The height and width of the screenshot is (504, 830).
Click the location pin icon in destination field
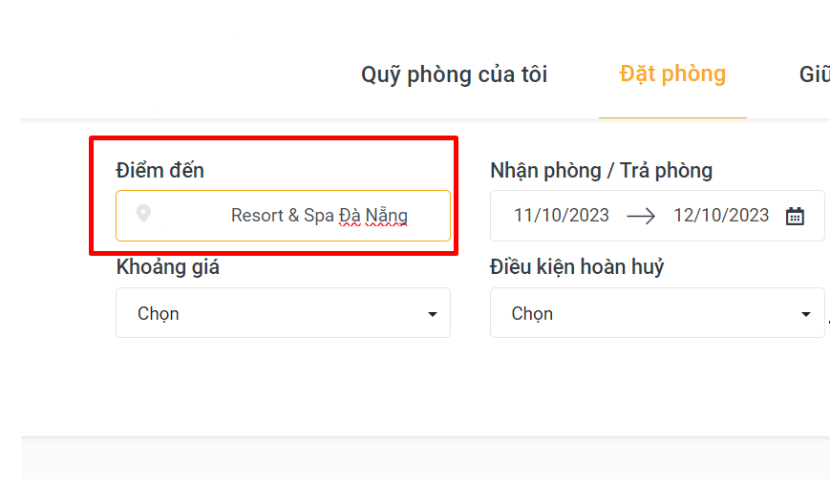coord(143,214)
